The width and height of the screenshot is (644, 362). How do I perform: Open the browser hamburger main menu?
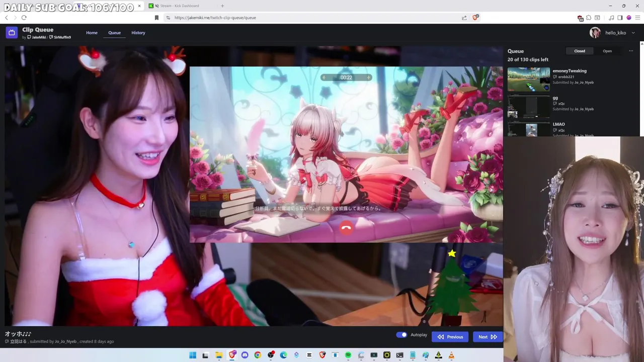[x=637, y=18]
